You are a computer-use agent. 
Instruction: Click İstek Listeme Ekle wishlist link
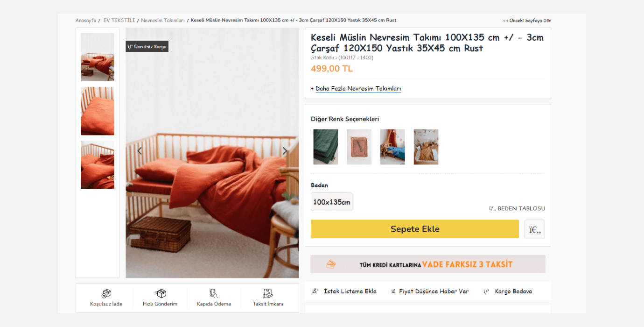coord(350,291)
